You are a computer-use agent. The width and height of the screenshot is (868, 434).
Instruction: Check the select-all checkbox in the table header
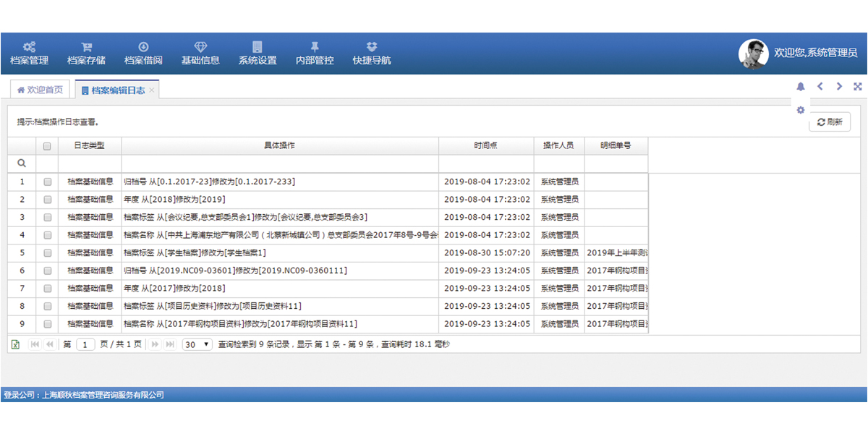47,145
